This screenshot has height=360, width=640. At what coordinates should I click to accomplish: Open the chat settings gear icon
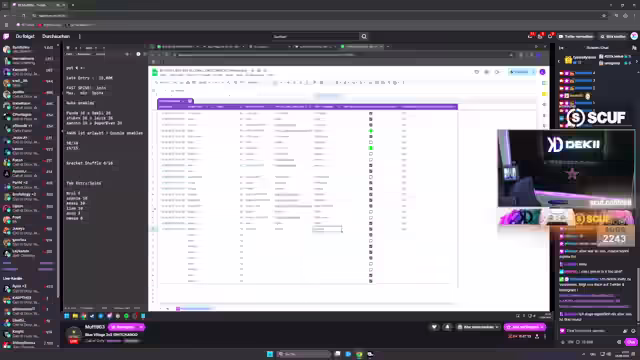coord(619,342)
